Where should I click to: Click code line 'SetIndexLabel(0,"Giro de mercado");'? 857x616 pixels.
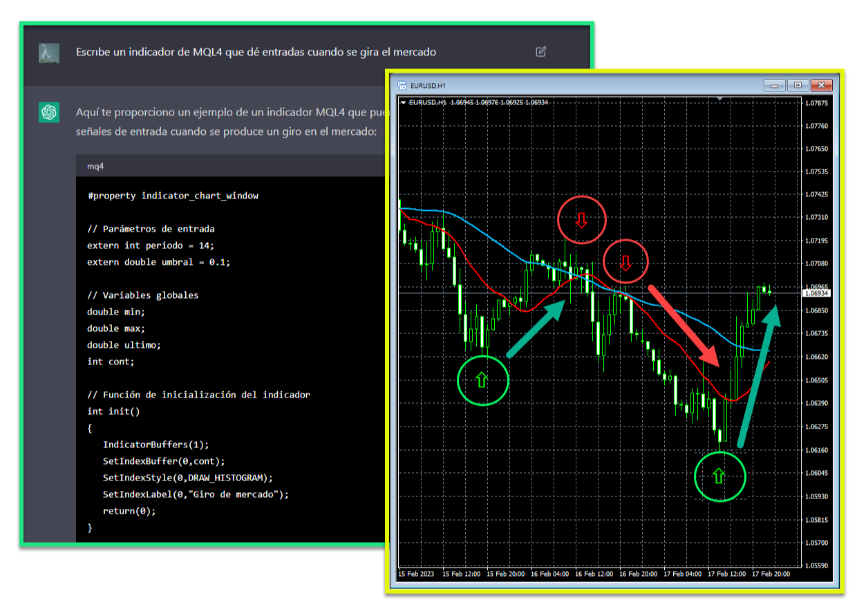pyautogui.click(x=196, y=494)
